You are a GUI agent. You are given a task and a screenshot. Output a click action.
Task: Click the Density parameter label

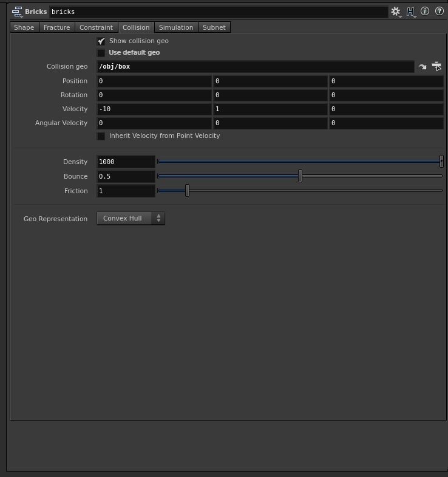(x=75, y=162)
